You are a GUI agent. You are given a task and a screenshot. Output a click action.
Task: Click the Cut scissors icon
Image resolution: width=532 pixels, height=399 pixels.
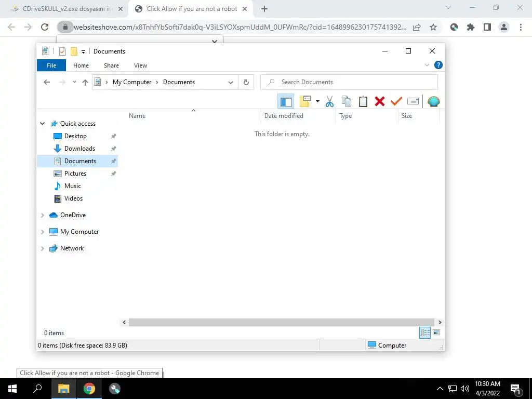pyautogui.click(x=329, y=101)
